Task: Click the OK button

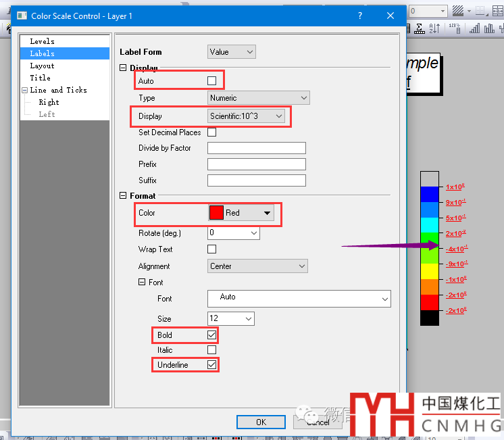Action: [x=261, y=422]
